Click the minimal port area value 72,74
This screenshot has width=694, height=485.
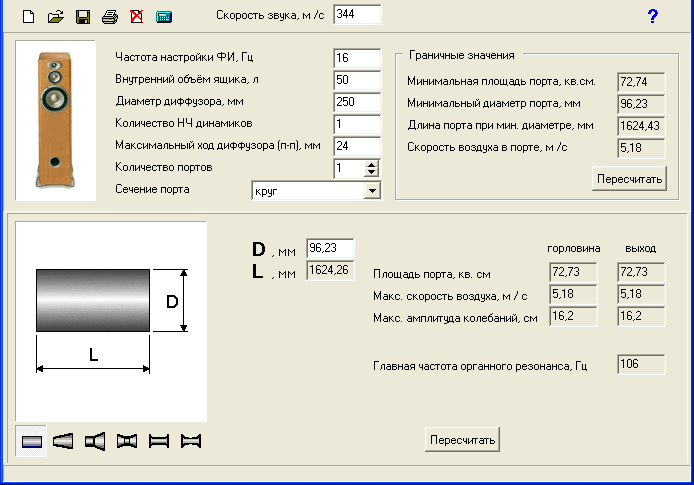point(641,82)
